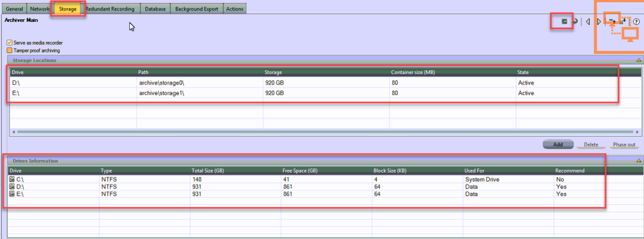
Task: Uncheck Serve as media recorder
Action: 10,43
